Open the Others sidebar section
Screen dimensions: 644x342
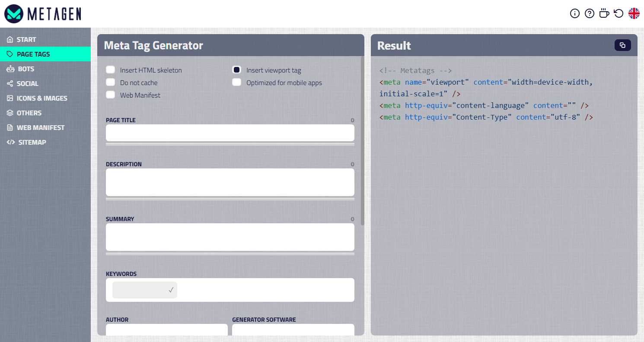click(29, 113)
